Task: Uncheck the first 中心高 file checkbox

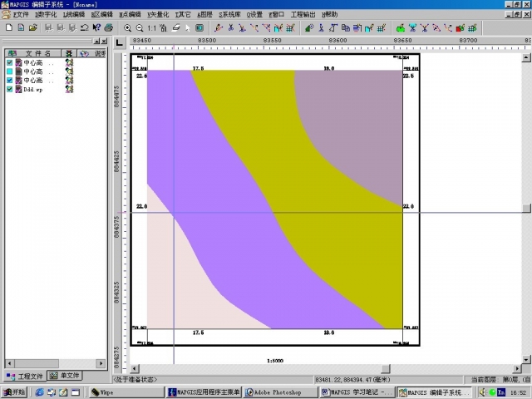Action: tap(9, 62)
